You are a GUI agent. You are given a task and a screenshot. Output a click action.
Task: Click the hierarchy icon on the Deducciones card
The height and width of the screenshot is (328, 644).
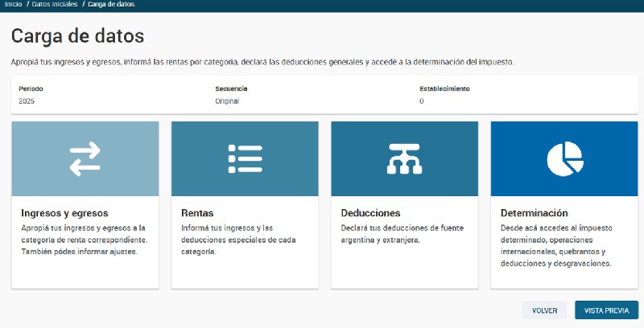(404, 159)
